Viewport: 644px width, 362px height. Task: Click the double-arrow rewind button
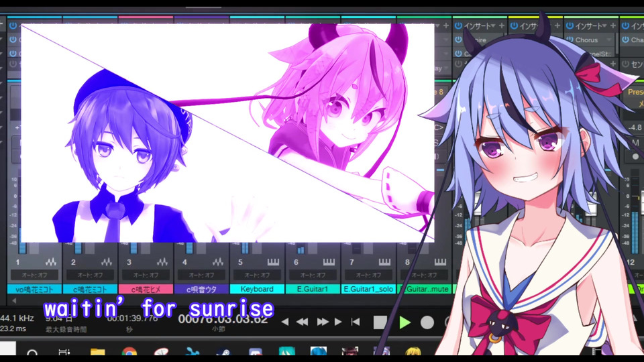tap(303, 322)
